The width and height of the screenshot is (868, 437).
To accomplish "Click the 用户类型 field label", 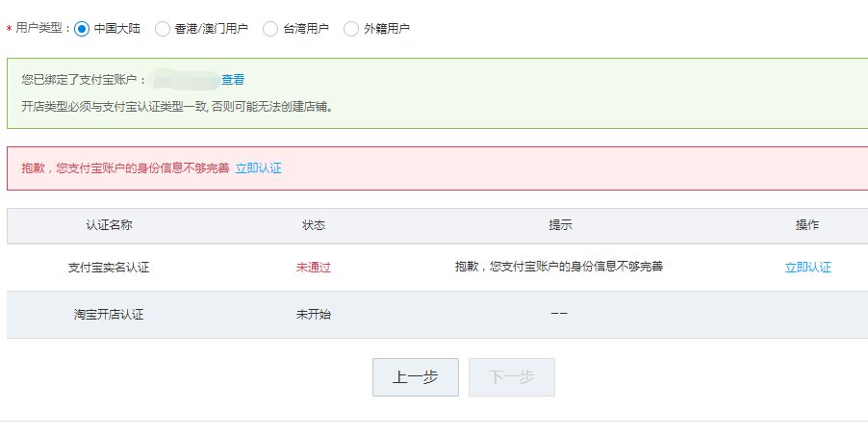I will 38,28.
